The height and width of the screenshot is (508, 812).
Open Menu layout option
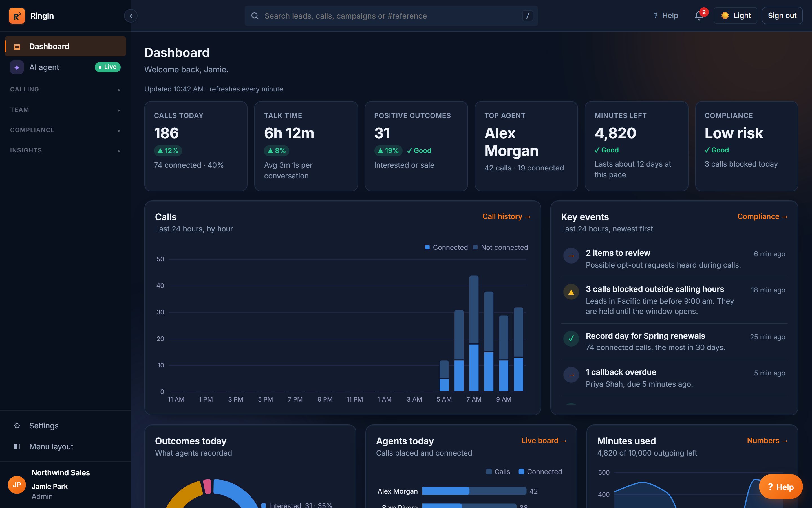(x=65, y=446)
